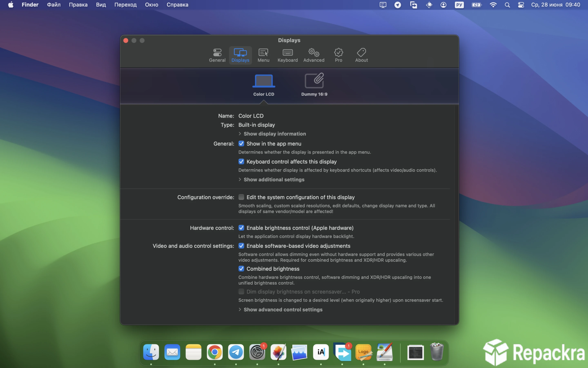Image resolution: width=588 pixels, height=368 pixels.
Task: Open the About tab
Action: 361,55
